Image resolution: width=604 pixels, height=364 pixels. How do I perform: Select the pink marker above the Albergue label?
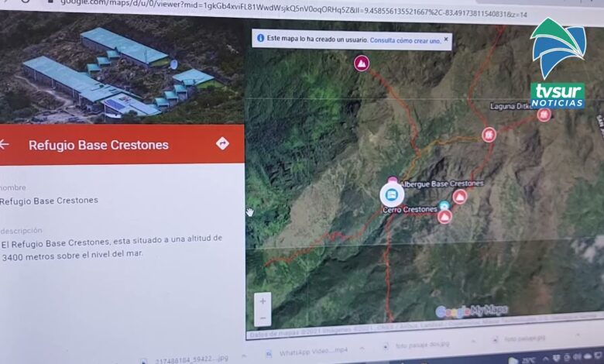[x=392, y=180]
